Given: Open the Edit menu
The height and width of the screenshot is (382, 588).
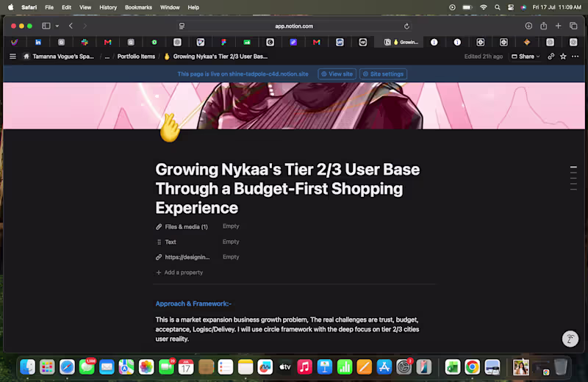Looking at the screenshot, I should click(66, 7).
